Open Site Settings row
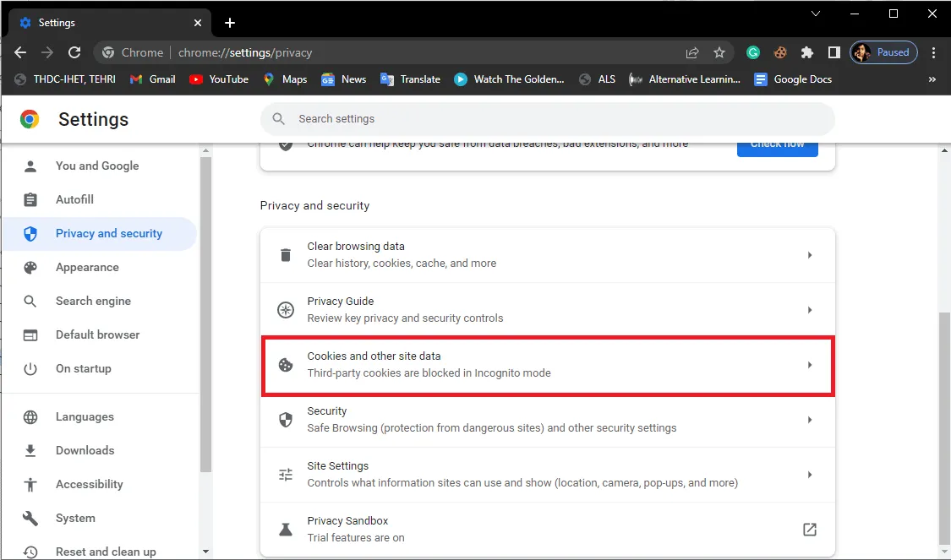951x560 pixels. [548, 475]
